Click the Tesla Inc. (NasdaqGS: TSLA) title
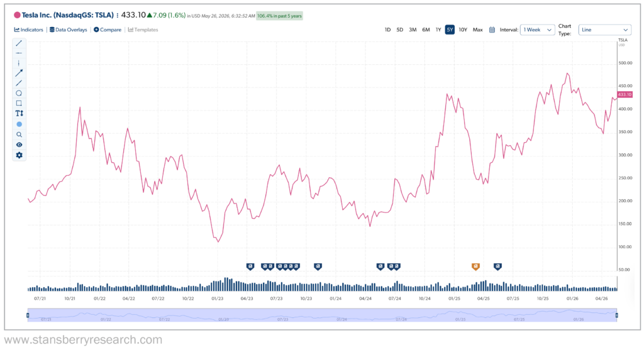This screenshot has height=350, width=644. tap(68, 15)
